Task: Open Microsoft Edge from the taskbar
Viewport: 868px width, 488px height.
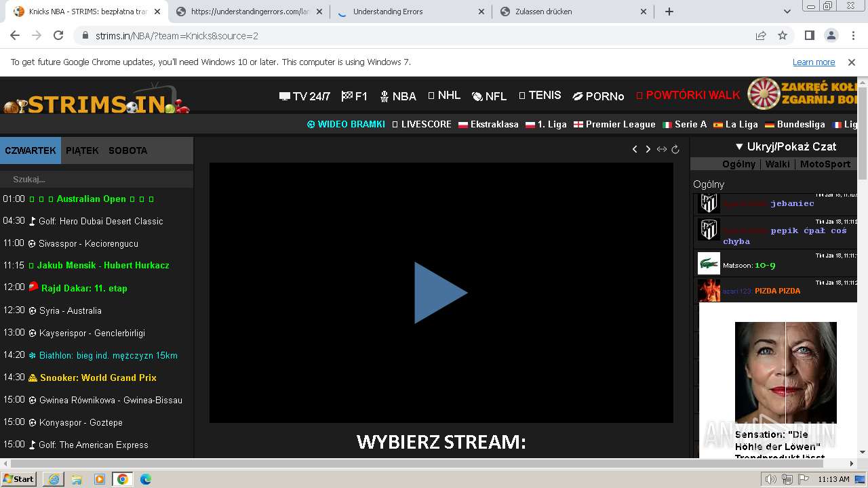Action: 146,479
